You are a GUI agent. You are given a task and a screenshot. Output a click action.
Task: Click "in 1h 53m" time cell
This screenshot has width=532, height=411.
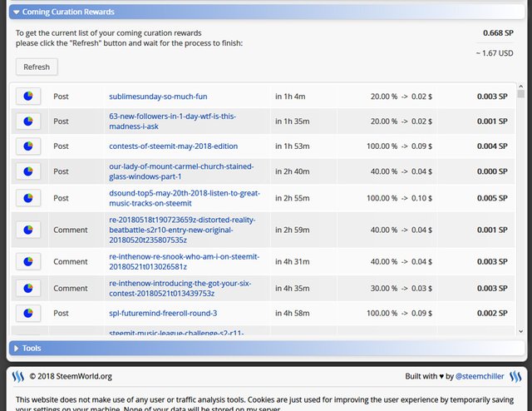(292, 146)
